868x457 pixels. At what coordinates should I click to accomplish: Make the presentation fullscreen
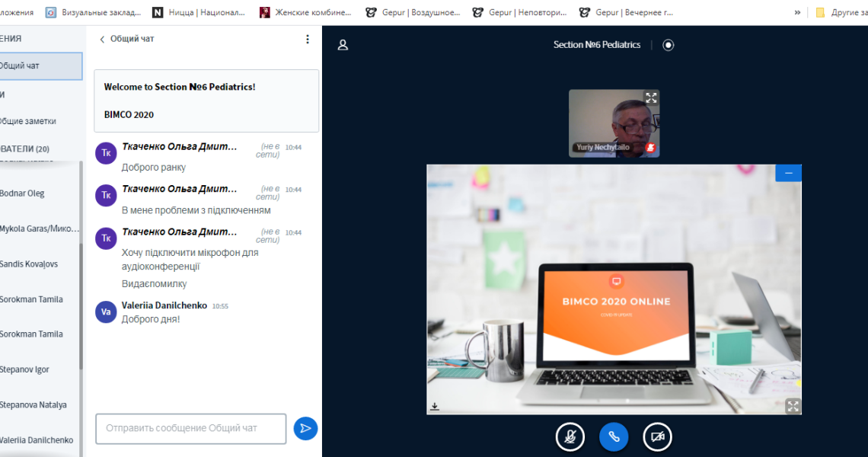(793, 406)
